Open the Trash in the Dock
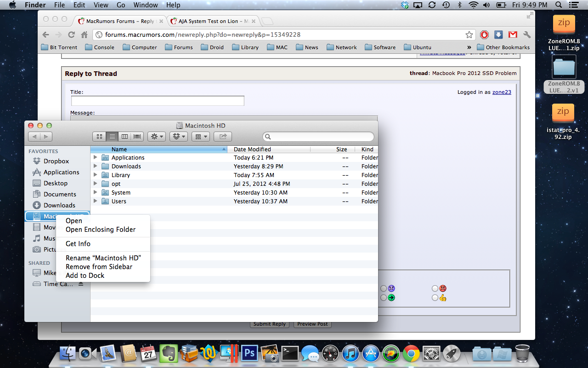This screenshot has width=588, height=368. (522, 354)
